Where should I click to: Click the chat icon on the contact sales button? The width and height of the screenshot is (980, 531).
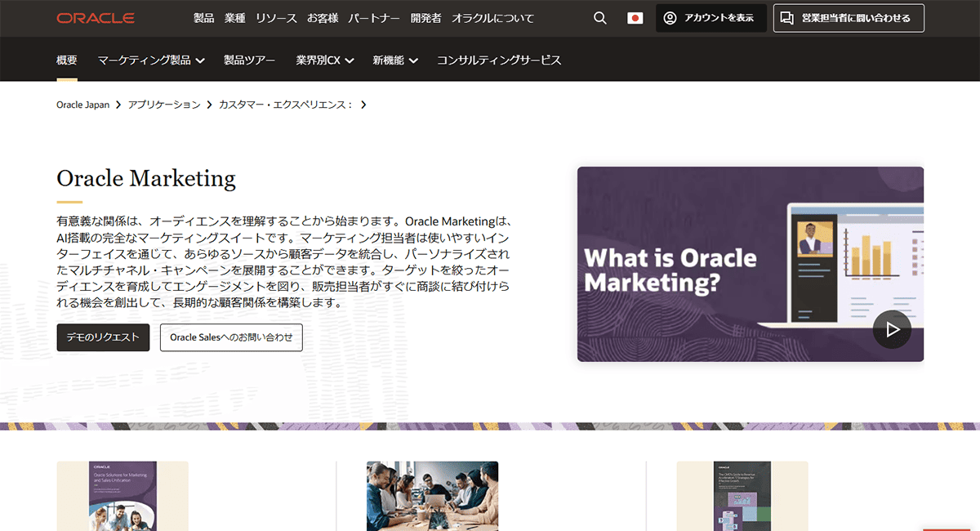tap(786, 18)
